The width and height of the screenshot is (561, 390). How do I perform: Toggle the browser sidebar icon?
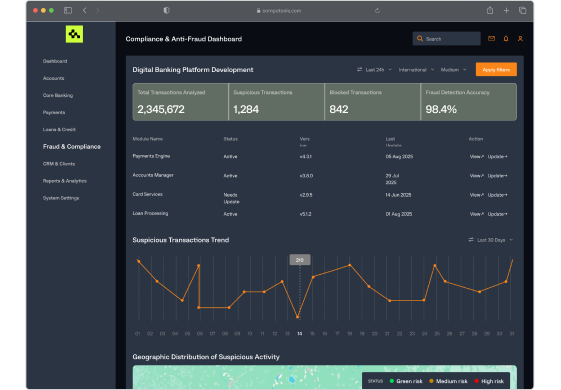tap(68, 10)
